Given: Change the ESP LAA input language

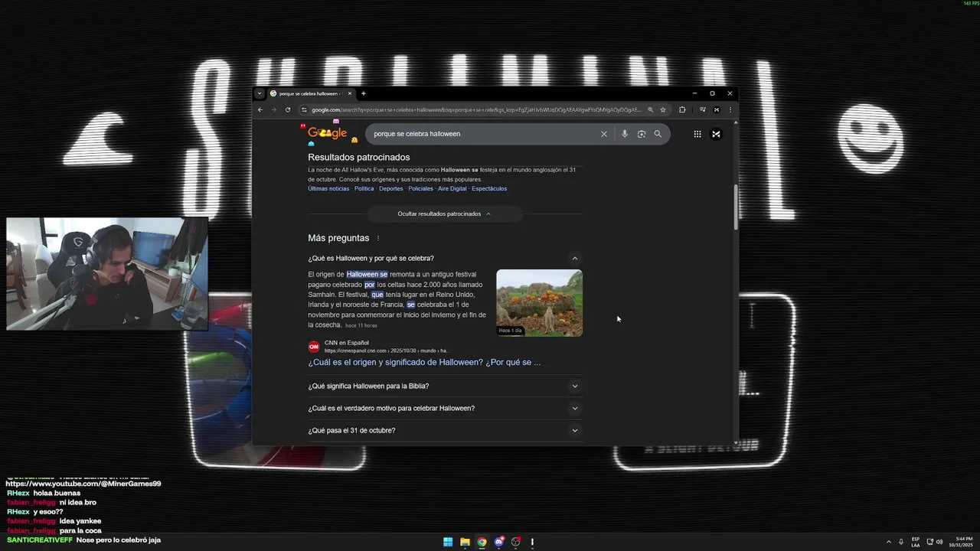Looking at the screenshot, I should [916, 542].
